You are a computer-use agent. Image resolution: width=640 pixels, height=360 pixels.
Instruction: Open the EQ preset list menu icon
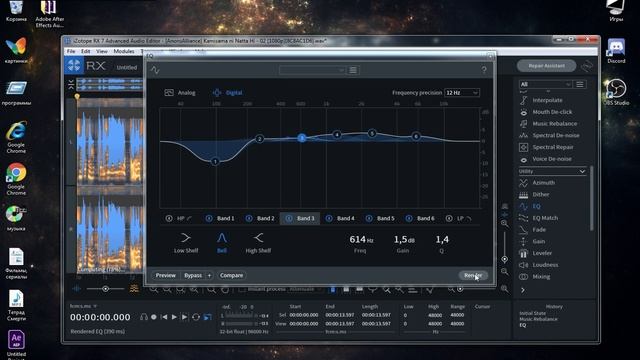point(353,70)
